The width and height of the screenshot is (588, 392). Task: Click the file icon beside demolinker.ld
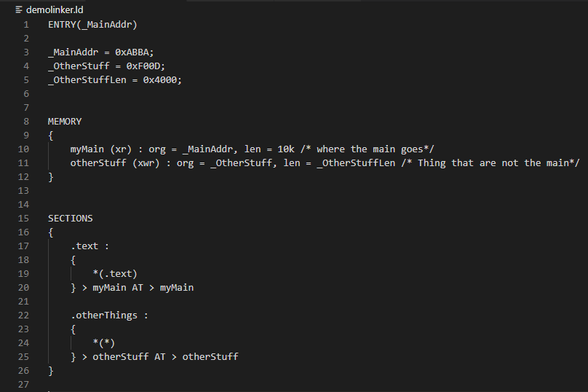coord(19,9)
